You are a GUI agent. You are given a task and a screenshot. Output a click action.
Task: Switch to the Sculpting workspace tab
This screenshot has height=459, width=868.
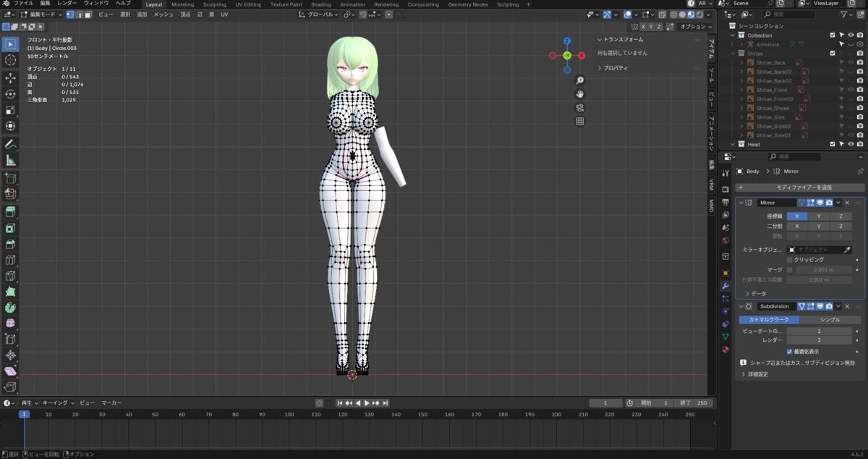point(214,4)
